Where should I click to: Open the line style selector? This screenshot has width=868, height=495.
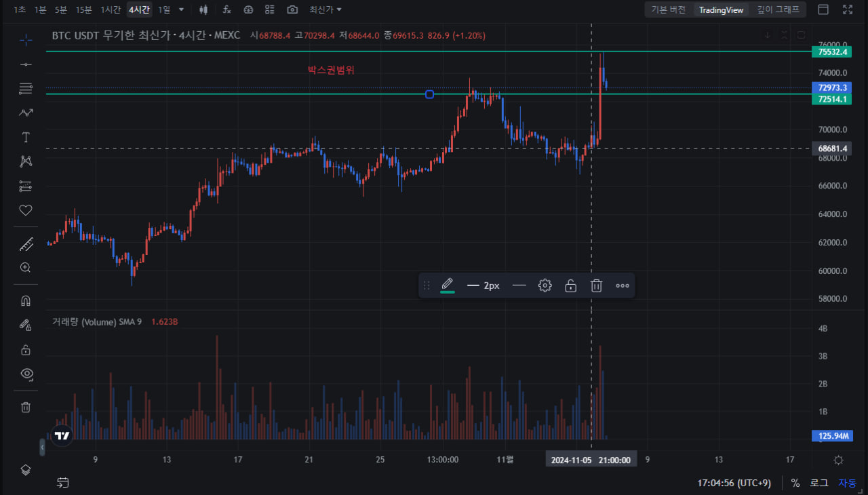click(x=519, y=285)
